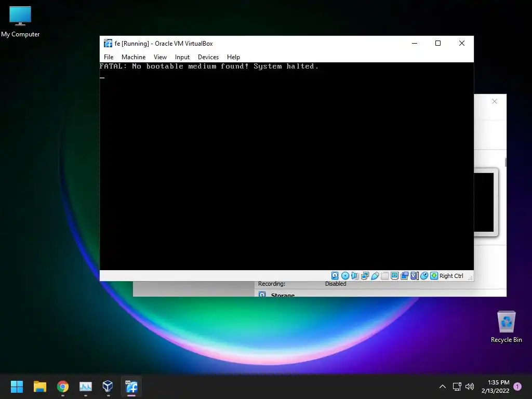This screenshot has height=399, width=532.
Task: Click the virtualization CPU status icon
Action: [414, 276]
